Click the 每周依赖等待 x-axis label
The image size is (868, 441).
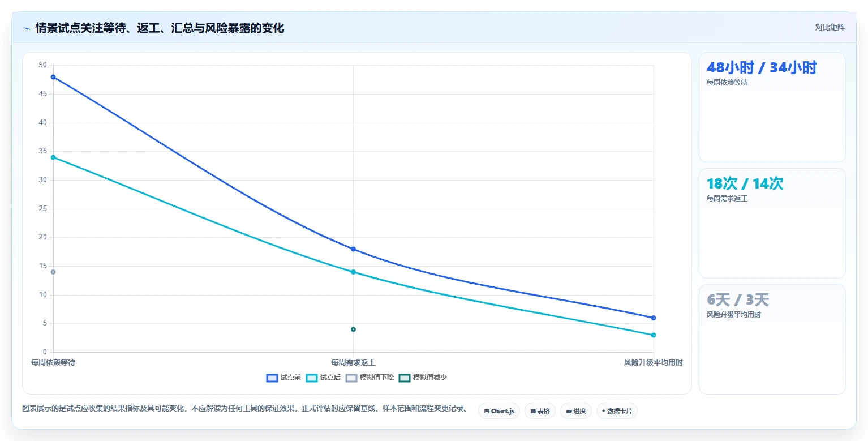[x=53, y=362]
